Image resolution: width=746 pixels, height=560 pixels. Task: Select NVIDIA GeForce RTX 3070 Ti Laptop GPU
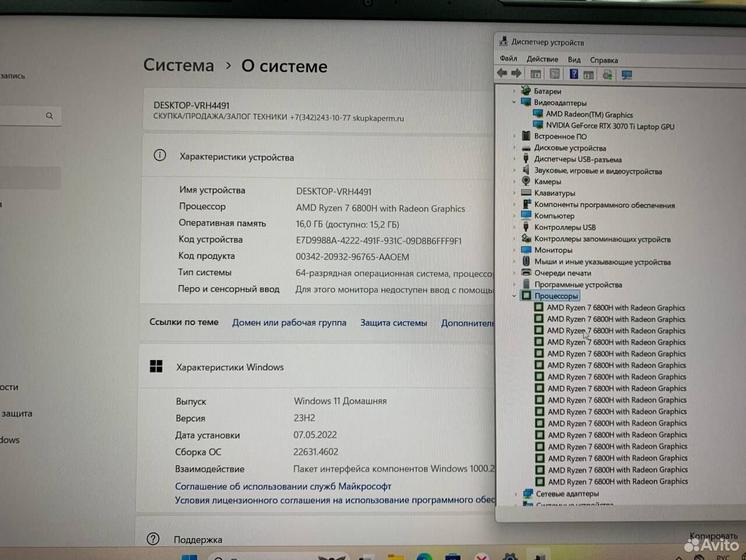610,126
